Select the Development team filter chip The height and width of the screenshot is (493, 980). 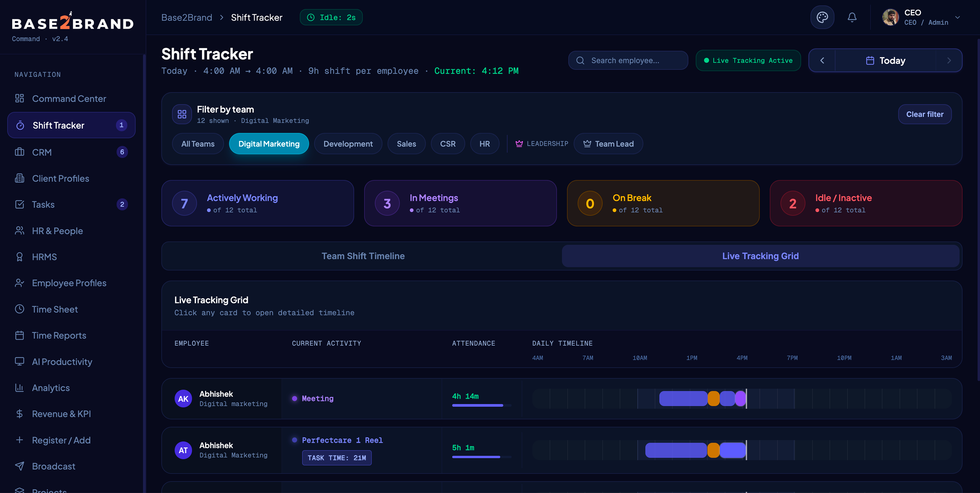pyautogui.click(x=348, y=144)
